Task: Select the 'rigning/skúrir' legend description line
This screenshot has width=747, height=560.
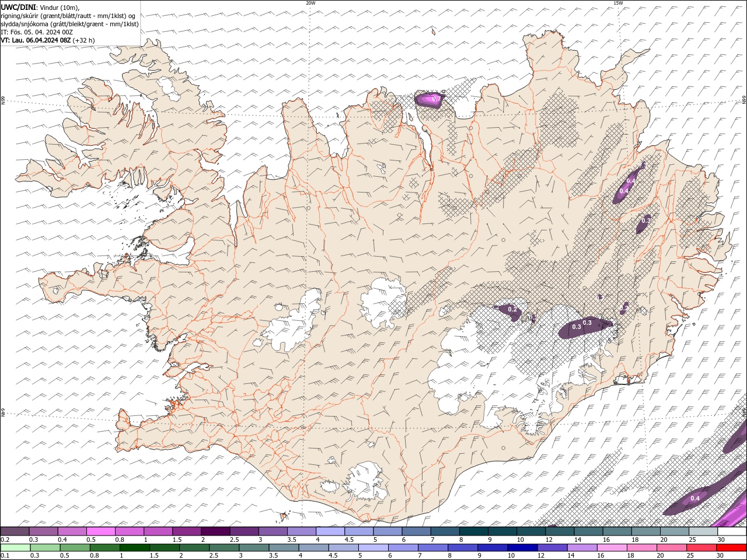Action: (68, 16)
